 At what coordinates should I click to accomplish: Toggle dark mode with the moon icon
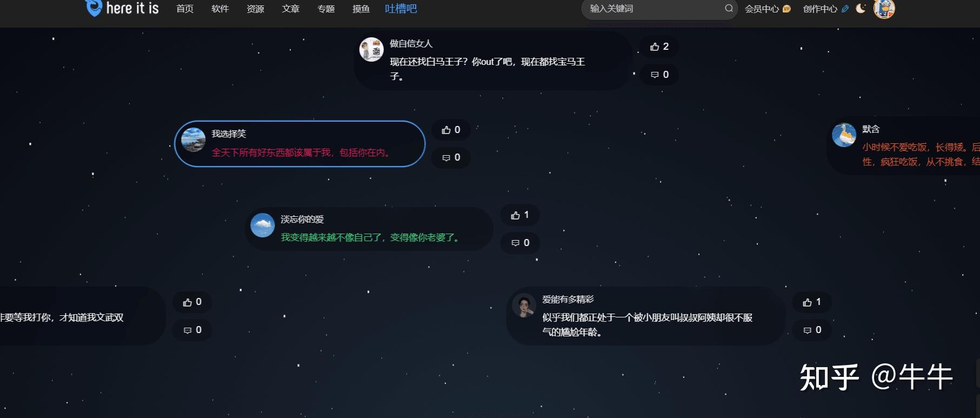click(x=861, y=8)
